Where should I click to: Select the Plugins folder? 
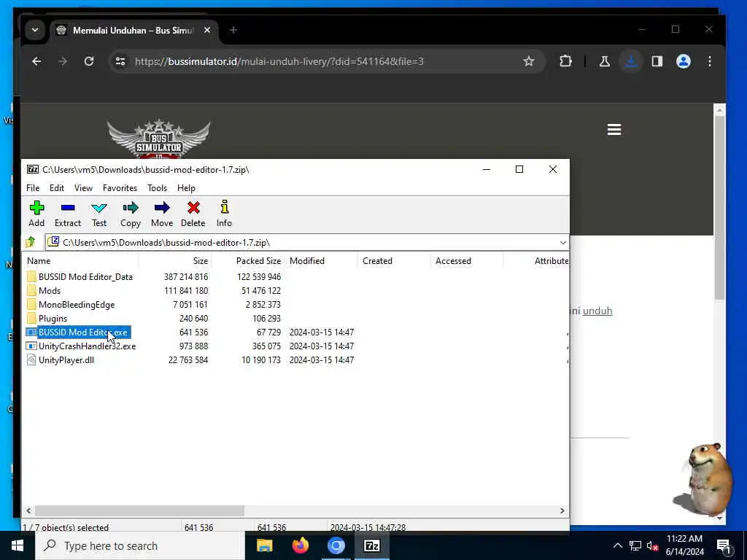coord(53,318)
